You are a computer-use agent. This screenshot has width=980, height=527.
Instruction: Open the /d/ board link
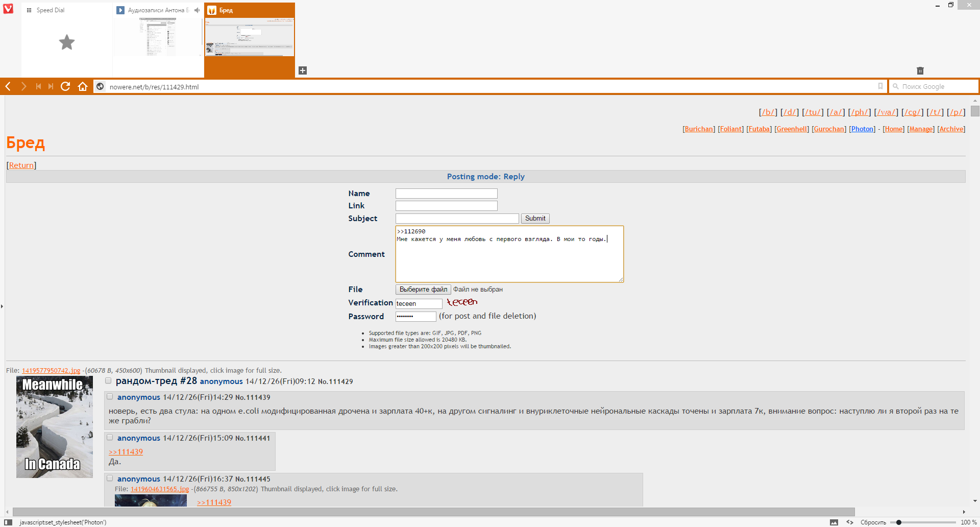click(789, 112)
